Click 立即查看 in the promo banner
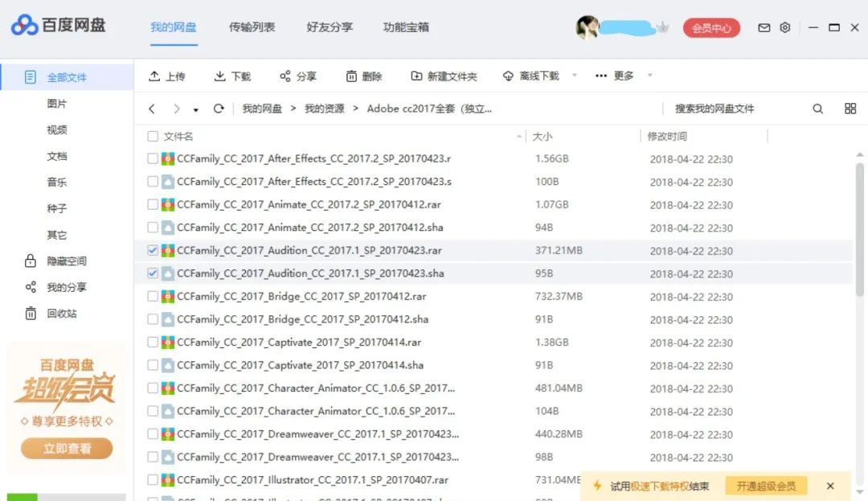Screen dimensions: 868x501 (x=67, y=449)
